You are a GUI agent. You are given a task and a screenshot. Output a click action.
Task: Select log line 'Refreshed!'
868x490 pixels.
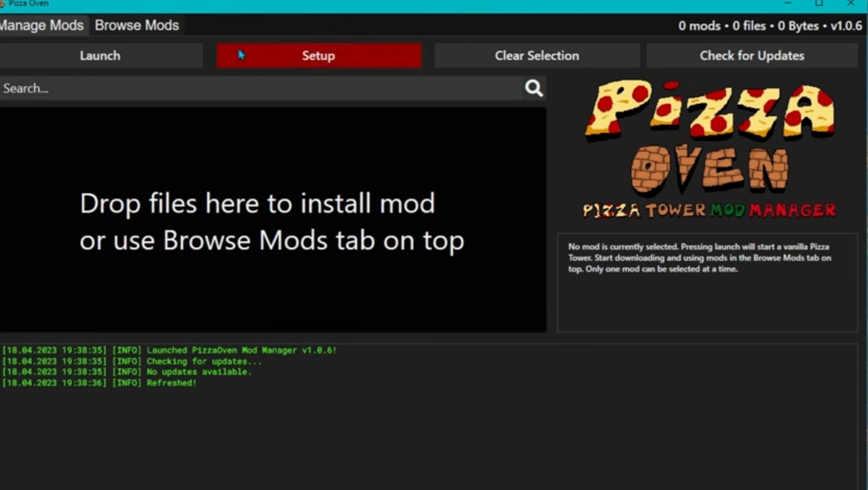(100, 383)
